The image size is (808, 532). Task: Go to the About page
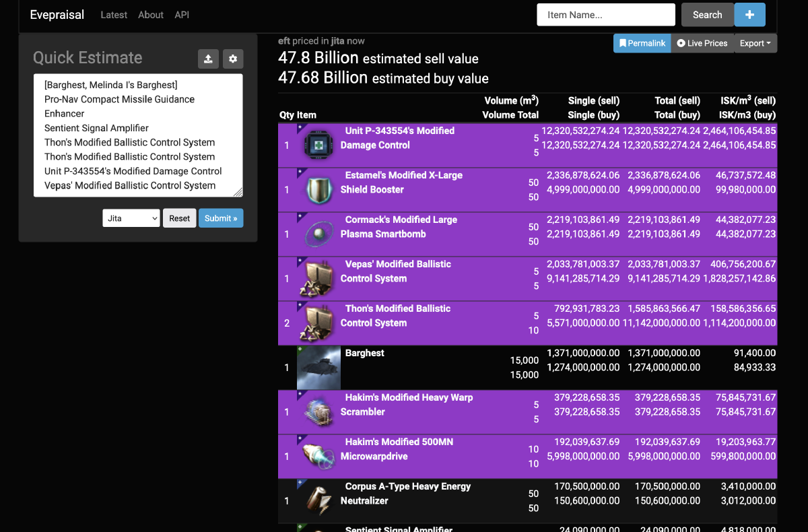[151, 15]
